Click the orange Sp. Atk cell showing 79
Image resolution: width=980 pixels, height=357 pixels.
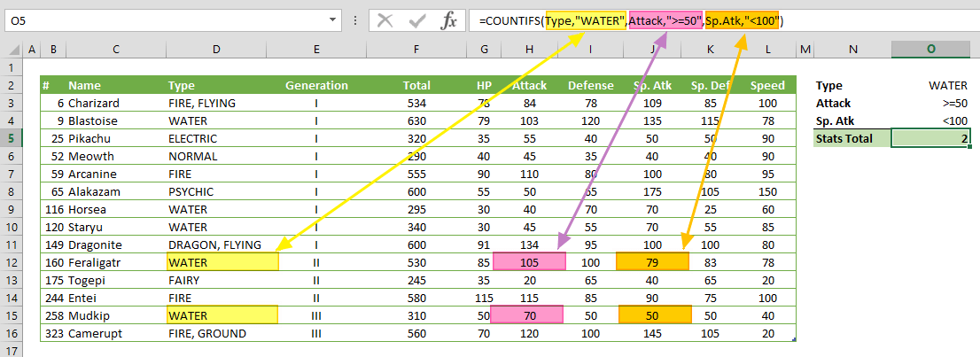point(652,262)
